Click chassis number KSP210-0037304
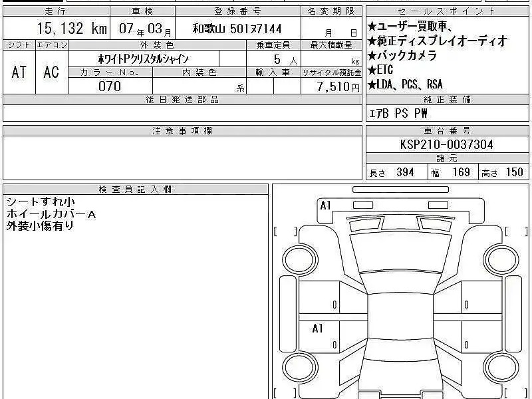This screenshot has height=399, width=532. tap(446, 144)
